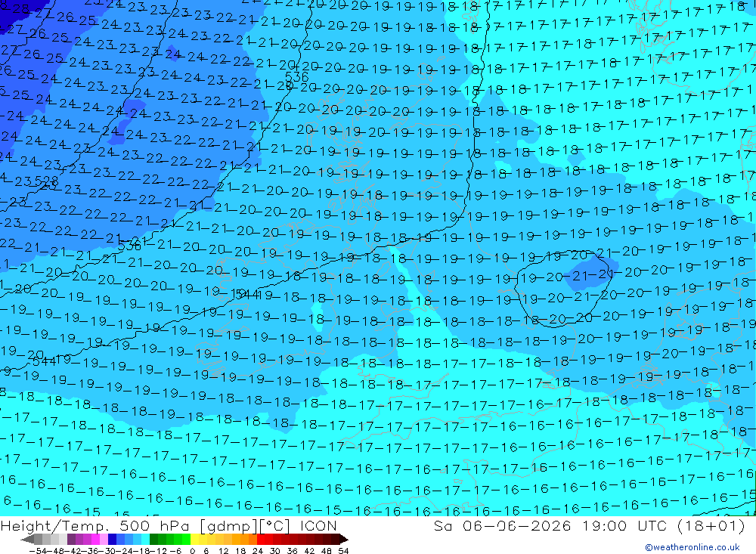Click the 30 legend scale label

pyautogui.click(x=275, y=551)
